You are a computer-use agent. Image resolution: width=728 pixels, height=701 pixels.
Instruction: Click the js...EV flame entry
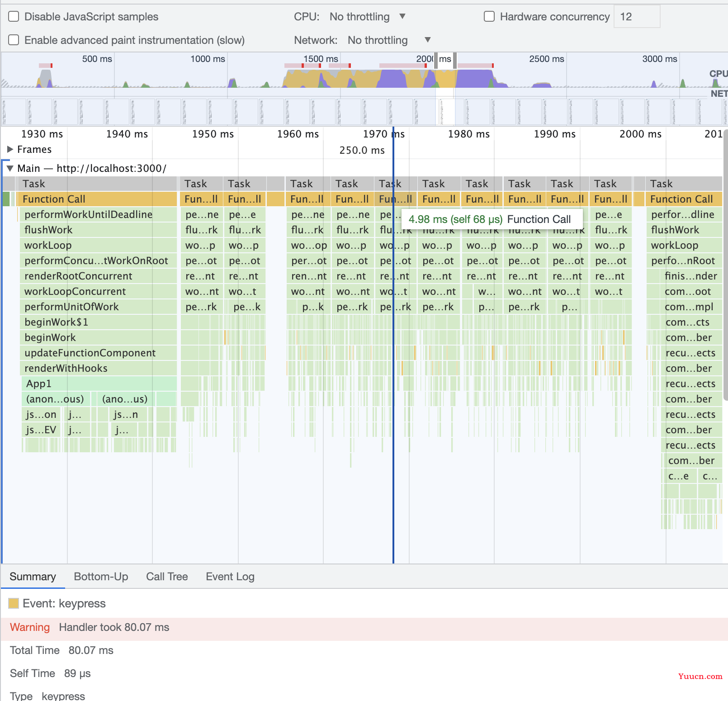pos(41,430)
